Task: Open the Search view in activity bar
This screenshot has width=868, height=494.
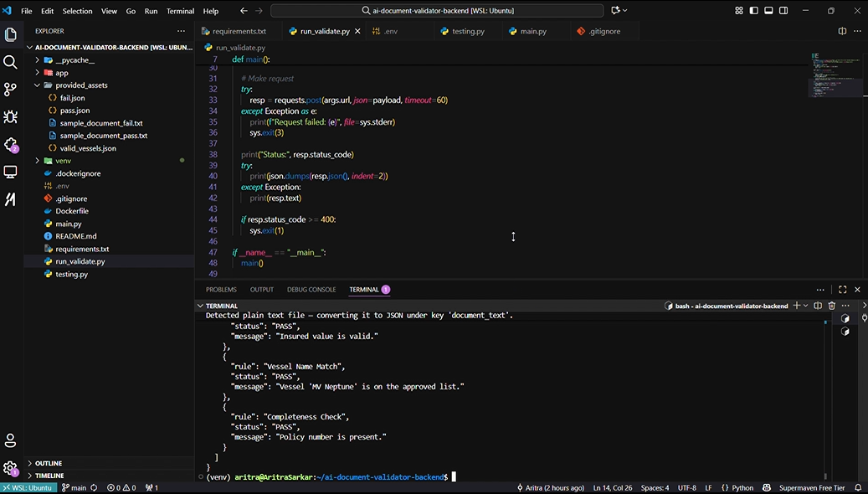Action: (11, 62)
